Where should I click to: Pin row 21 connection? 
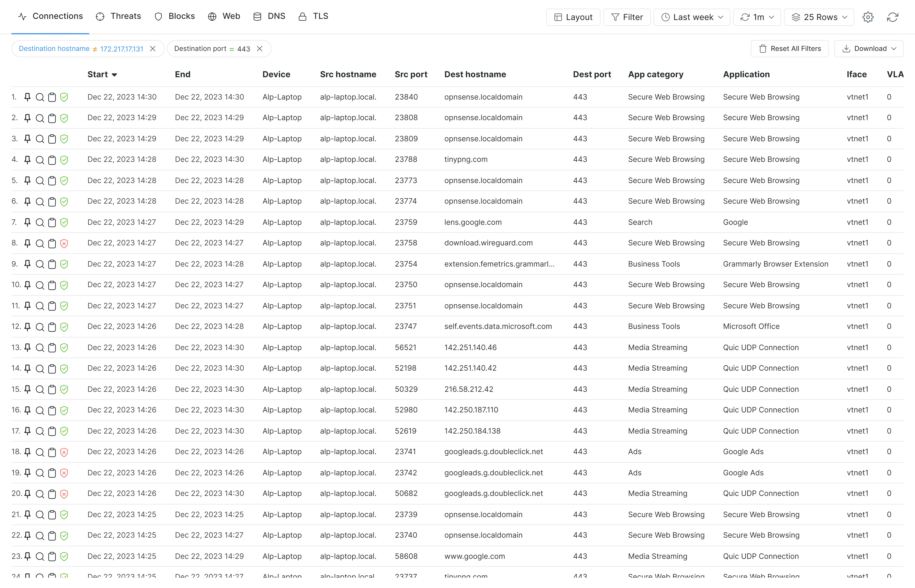pos(27,515)
